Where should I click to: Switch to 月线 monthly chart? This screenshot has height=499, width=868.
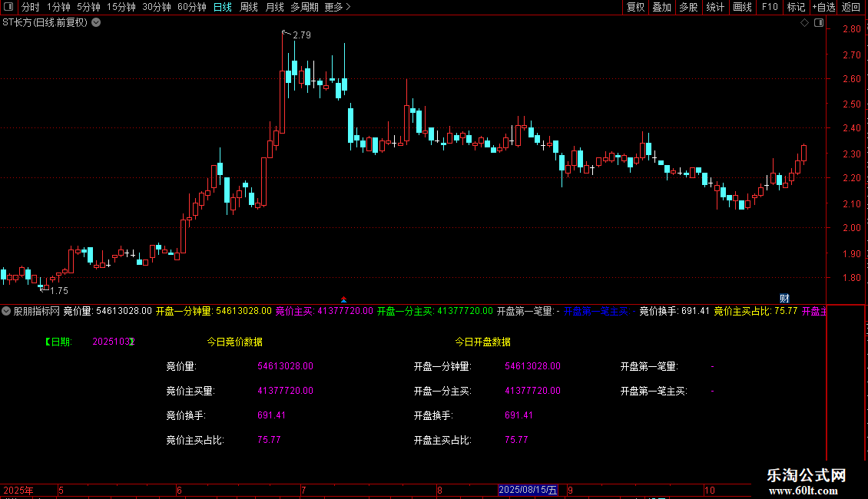point(274,7)
